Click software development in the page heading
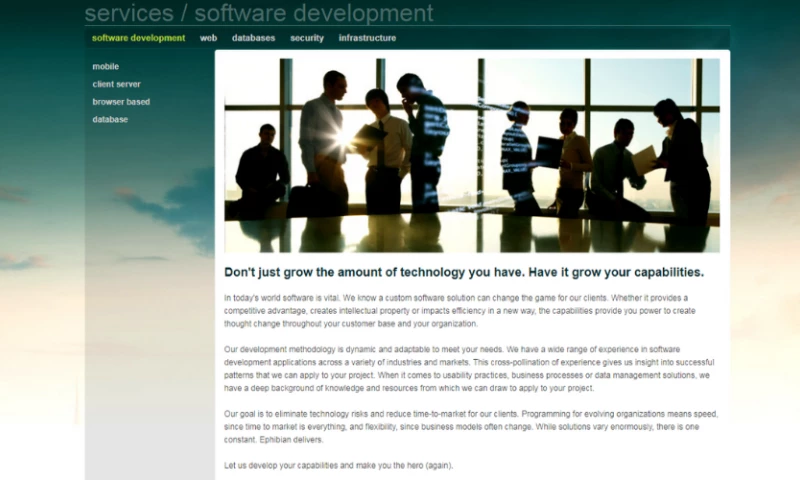The height and width of the screenshot is (480, 800). [313, 13]
